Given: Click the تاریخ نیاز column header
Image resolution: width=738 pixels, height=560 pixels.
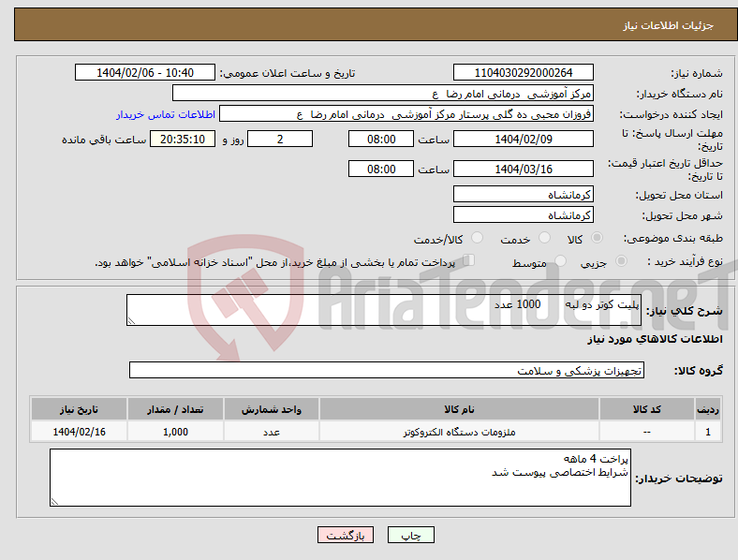Looking at the screenshot, I should coord(79,409).
